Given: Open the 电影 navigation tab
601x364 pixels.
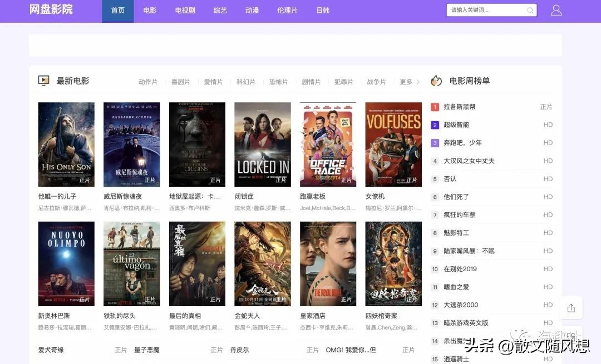Looking at the screenshot, I should [x=150, y=11].
